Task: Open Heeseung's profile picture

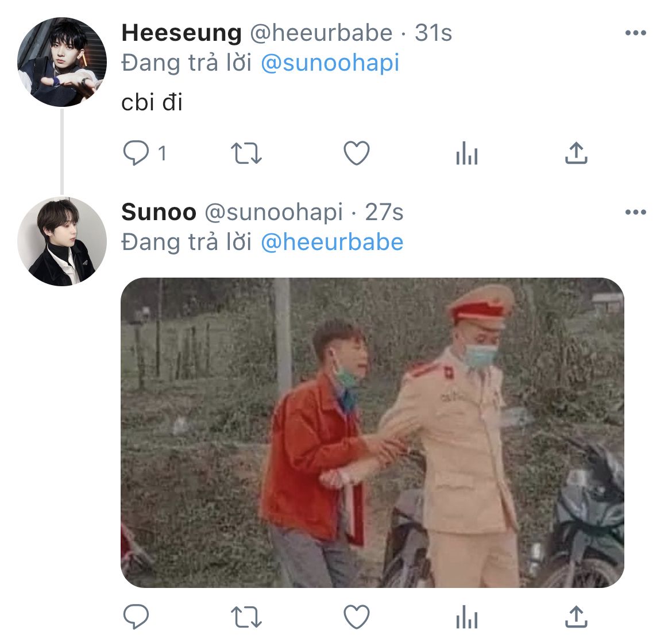Action: tap(61, 61)
